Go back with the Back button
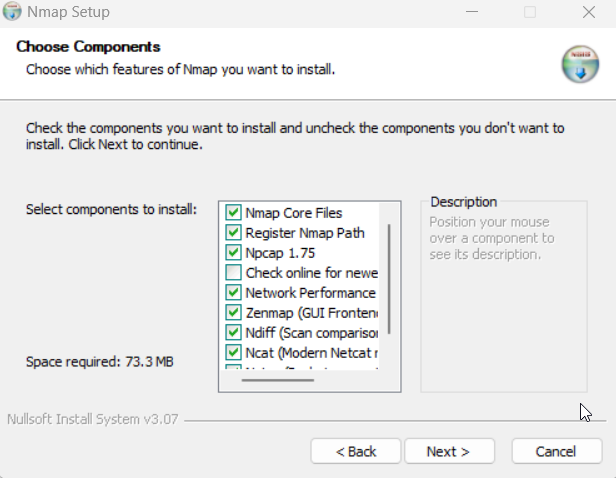 356,451
